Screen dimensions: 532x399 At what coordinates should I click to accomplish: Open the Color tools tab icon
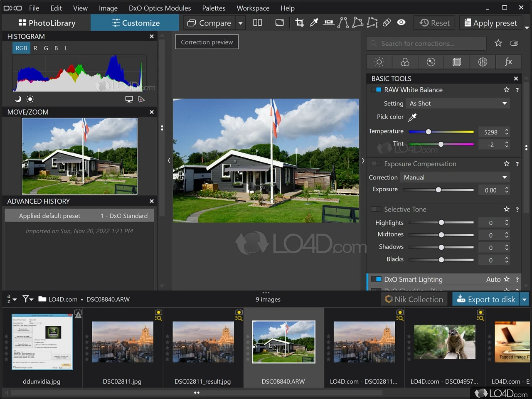405,62
